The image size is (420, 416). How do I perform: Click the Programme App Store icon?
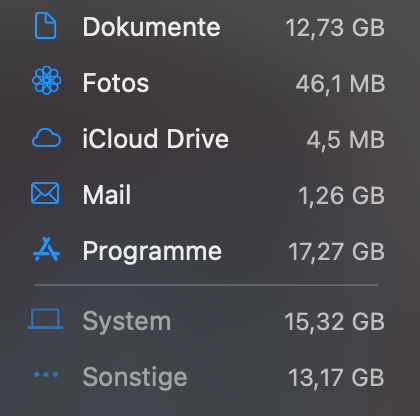point(46,249)
